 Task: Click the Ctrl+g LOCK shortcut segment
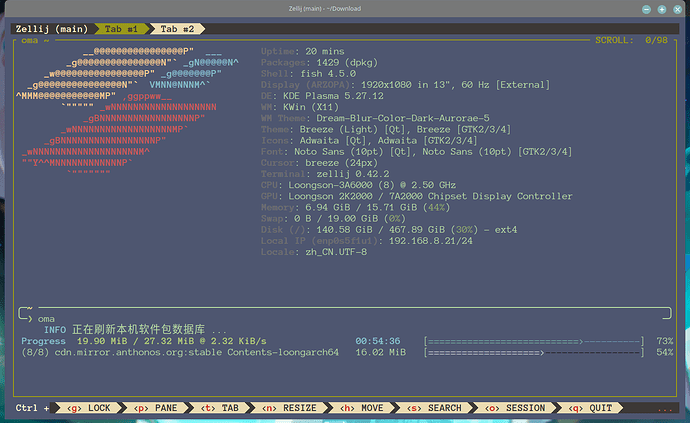click(88, 408)
